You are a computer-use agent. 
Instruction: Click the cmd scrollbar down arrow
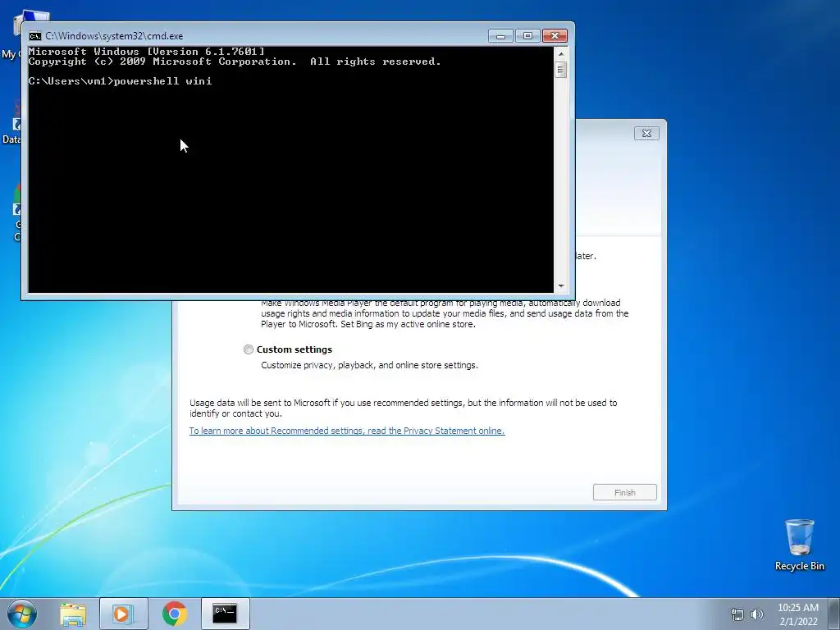tap(561, 286)
